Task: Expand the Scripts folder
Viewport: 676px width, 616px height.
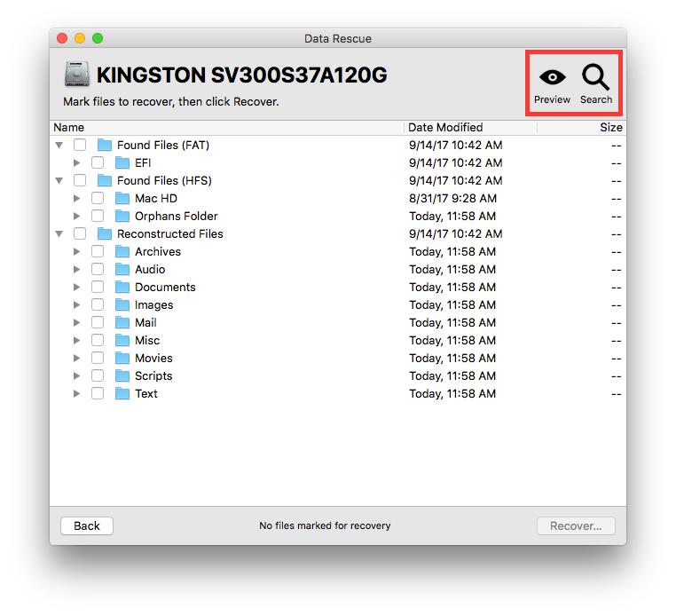Action: pyautogui.click(x=76, y=375)
